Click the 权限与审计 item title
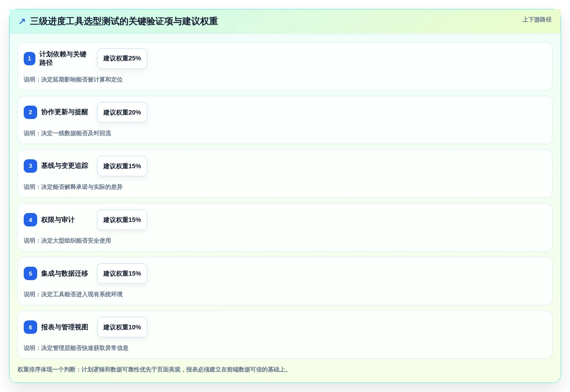 pyautogui.click(x=58, y=220)
